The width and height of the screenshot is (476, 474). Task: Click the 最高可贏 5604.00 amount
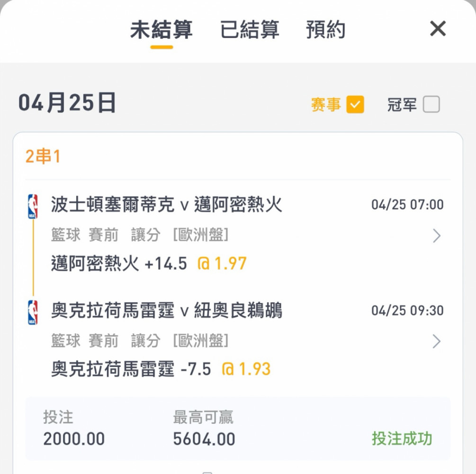pyautogui.click(x=204, y=439)
